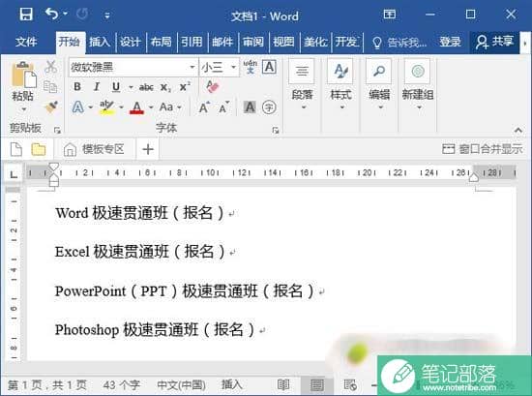The width and height of the screenshot is (532, 396).
Task: Clear all formatting with eraser icon
Action: (213, 86)
